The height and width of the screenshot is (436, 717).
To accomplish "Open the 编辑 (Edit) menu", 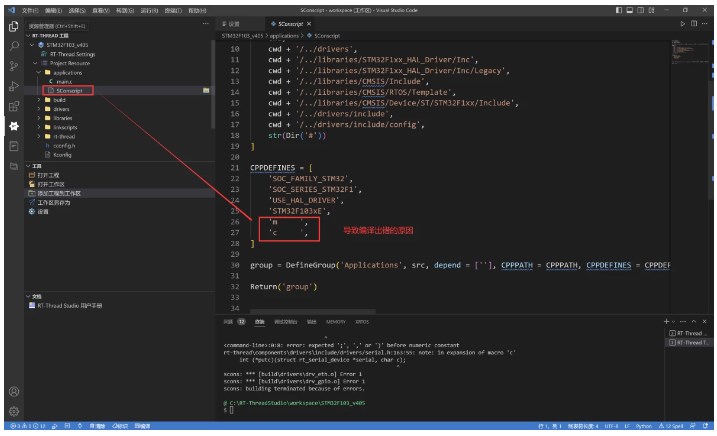I will pos(53,10).
